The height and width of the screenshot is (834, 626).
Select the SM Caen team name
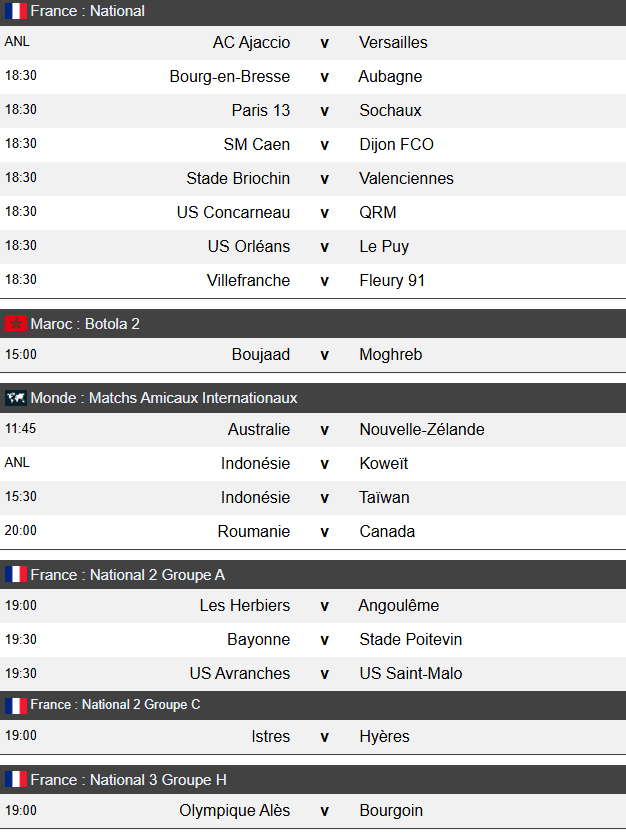[257, 145]
